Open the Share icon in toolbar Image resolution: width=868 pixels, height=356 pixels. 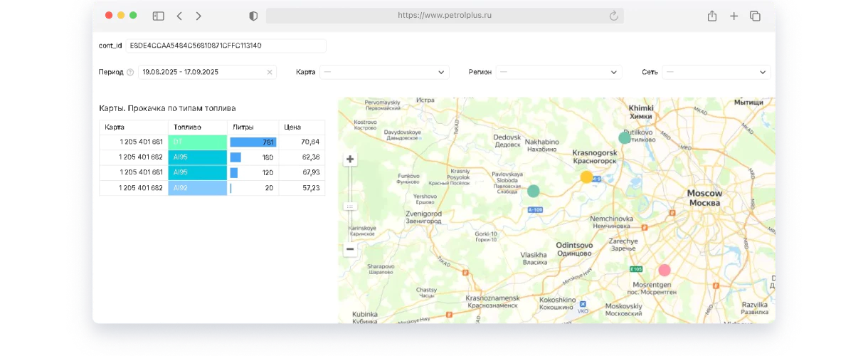click(711, 16)
